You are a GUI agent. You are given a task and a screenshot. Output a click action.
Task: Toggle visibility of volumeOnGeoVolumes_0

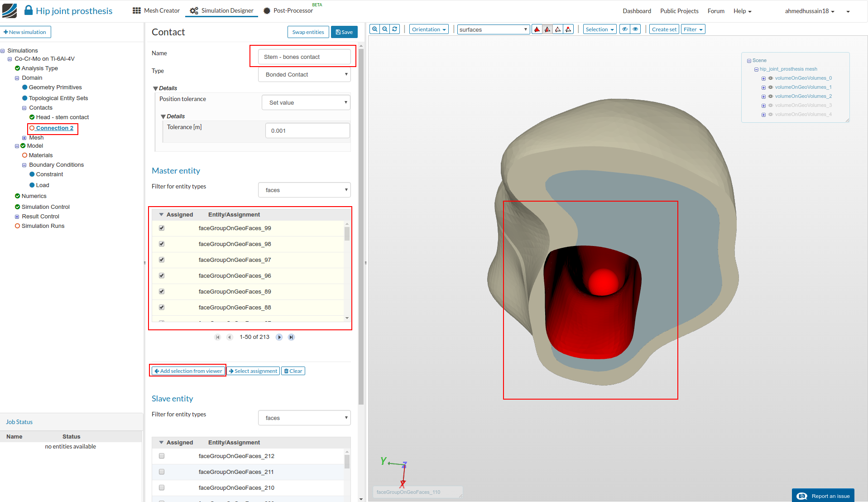point(771,78)
